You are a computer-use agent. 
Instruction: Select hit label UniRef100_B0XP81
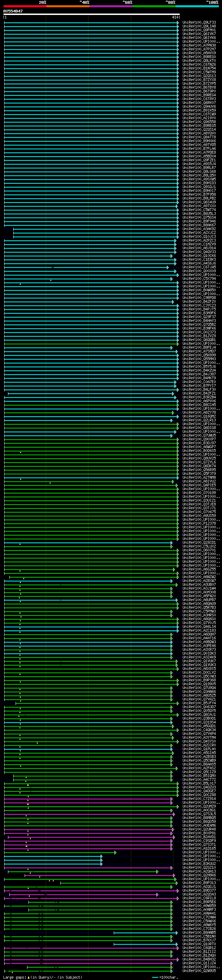pos(199,833)
